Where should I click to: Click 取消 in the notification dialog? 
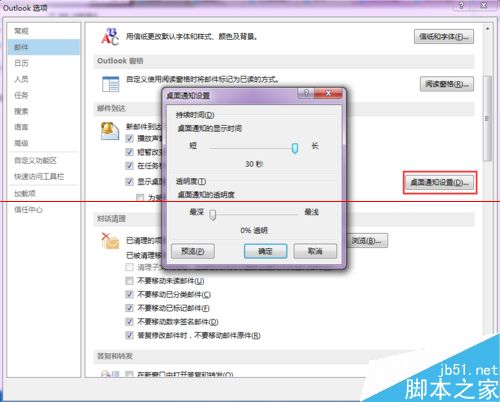[315, 251]
